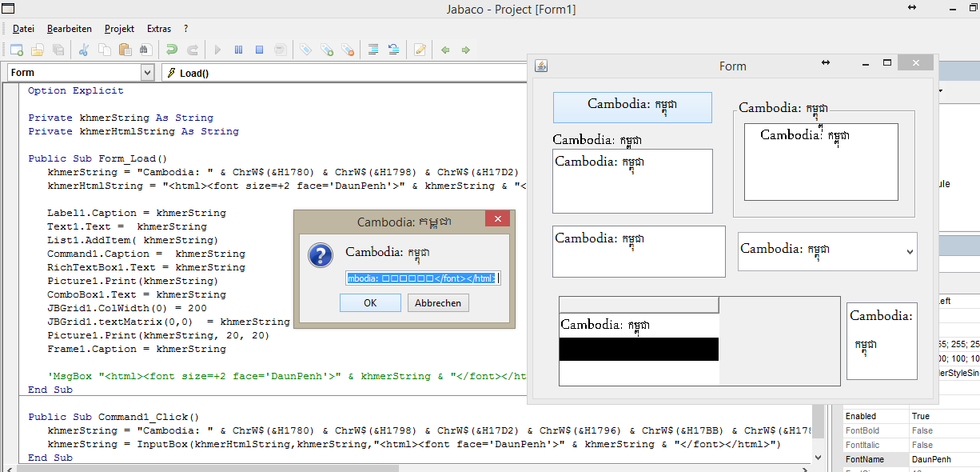The width and height of the screenshot is (980, 472).
Task: Click the green undo arrow icon
Action: click(171, 50)
